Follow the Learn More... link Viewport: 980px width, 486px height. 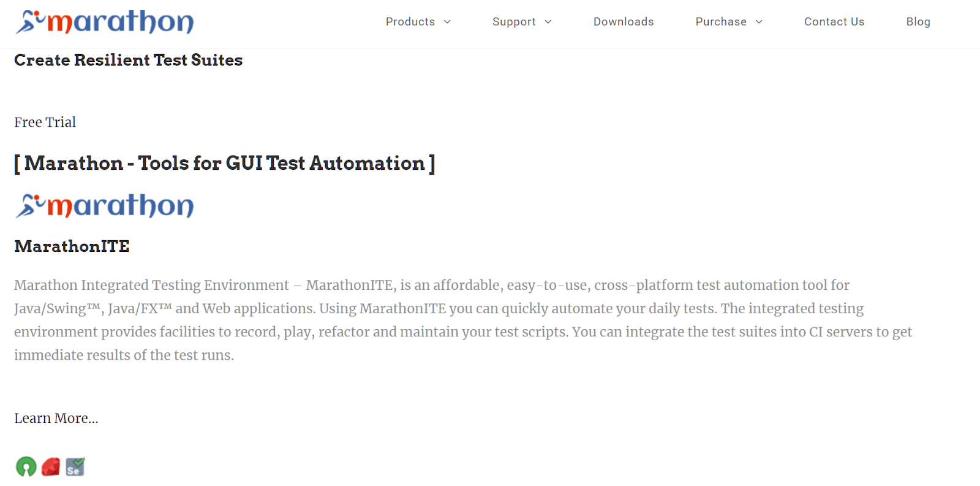(56, 419)
